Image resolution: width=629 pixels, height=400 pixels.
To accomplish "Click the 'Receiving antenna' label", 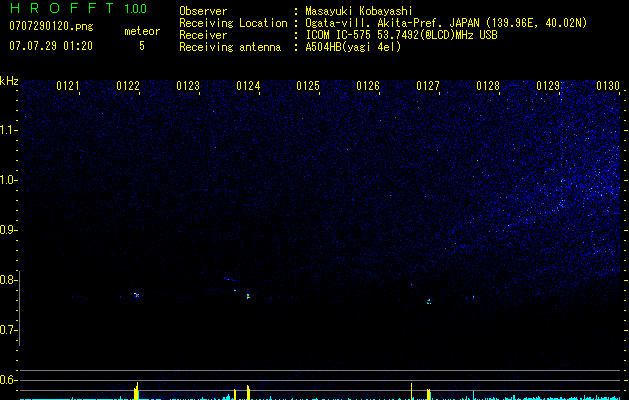I will click(230, 47).
